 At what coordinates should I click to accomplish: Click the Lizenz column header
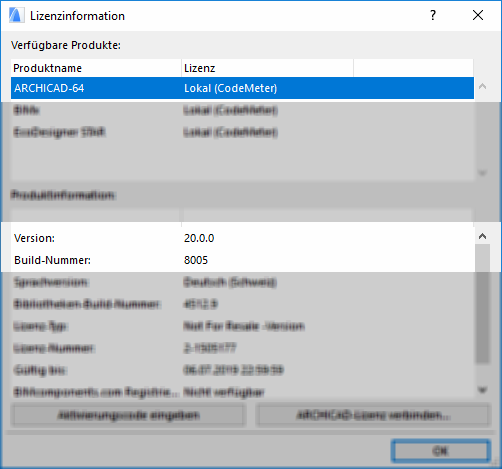click(x=267, y=68)
